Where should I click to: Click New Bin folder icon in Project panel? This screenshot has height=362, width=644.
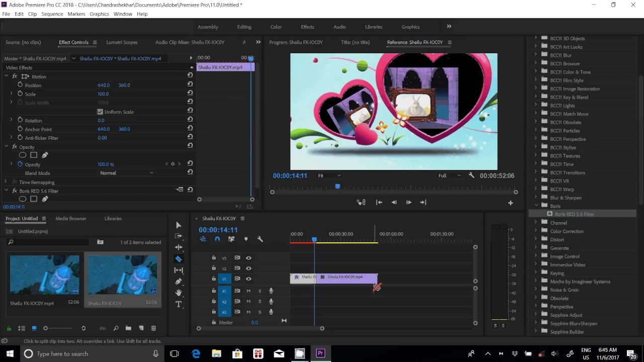(128, 328)
